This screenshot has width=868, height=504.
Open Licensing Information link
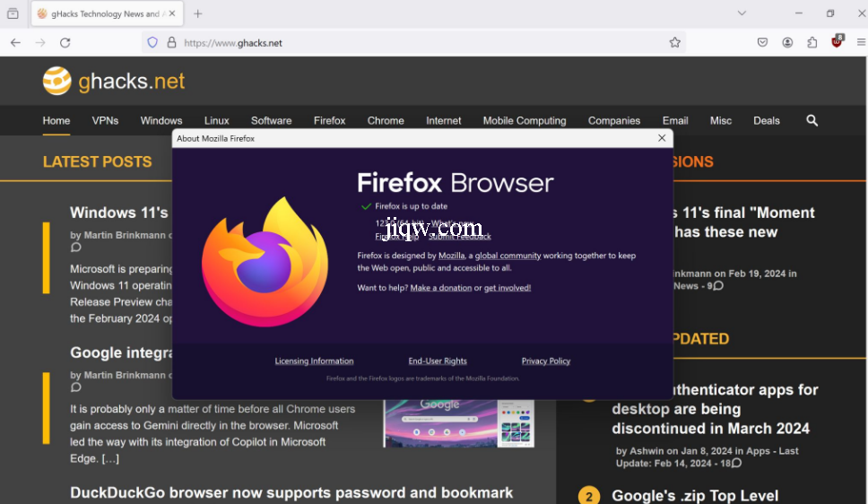[314, 361]
